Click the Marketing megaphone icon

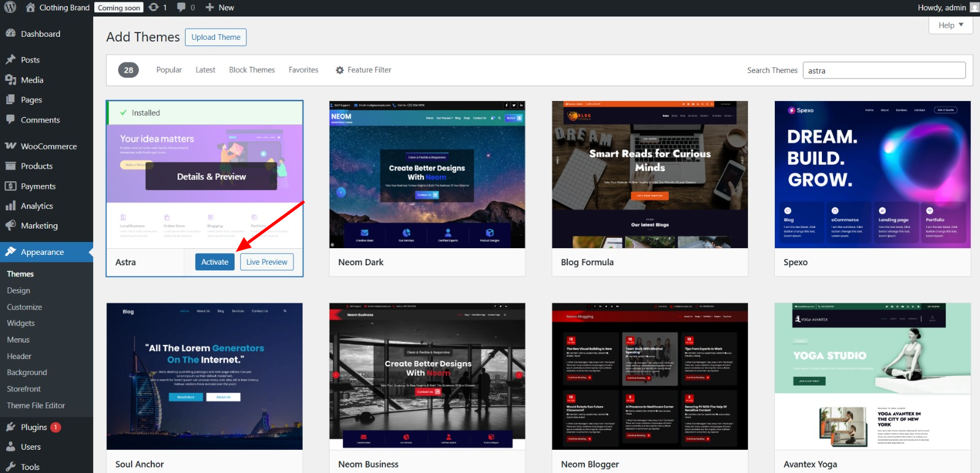coord(10,225)
